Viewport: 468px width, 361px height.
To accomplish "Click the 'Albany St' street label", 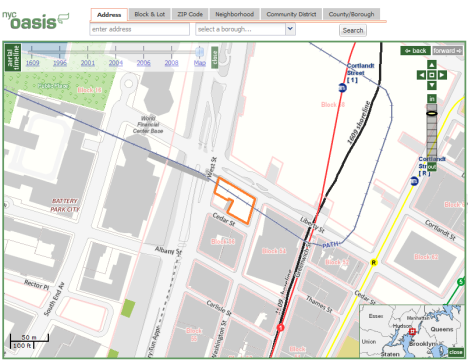I will click(168, 250).
